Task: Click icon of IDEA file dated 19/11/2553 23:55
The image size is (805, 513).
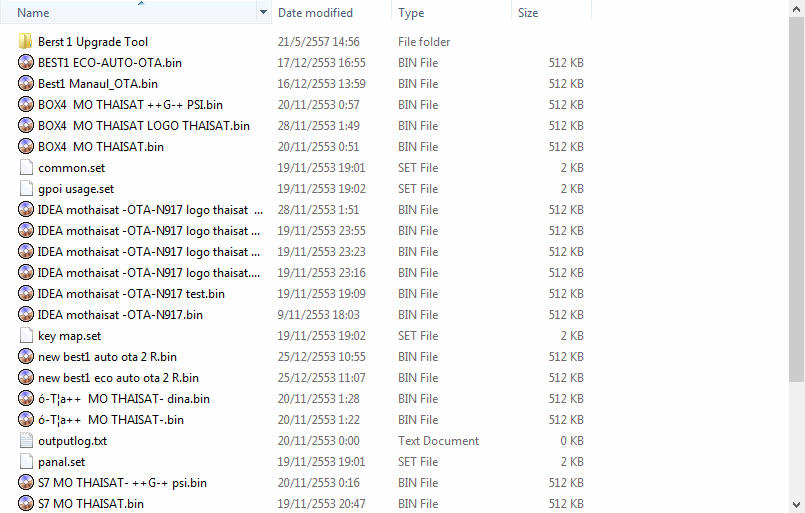Action: coord(26,231)
